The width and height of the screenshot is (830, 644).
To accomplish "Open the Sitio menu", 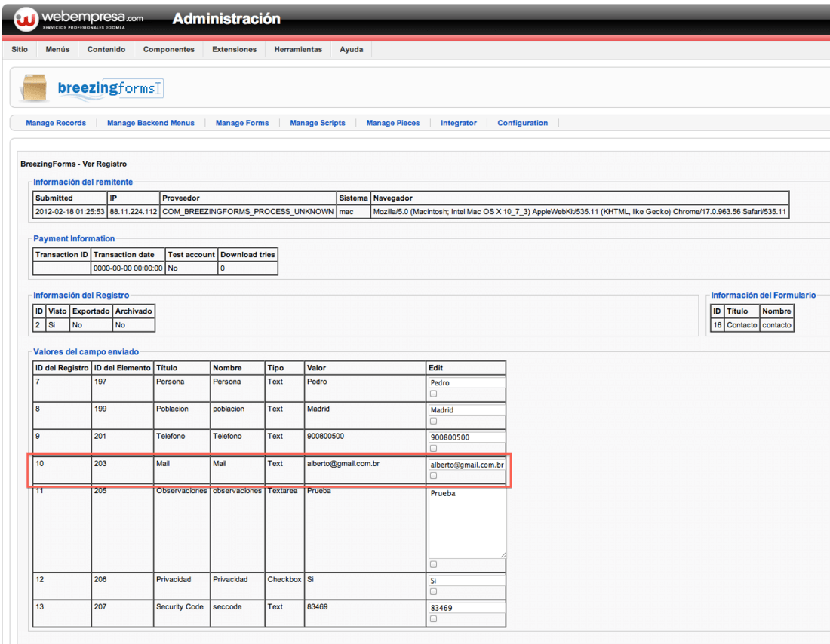I will tap(20, 49).
